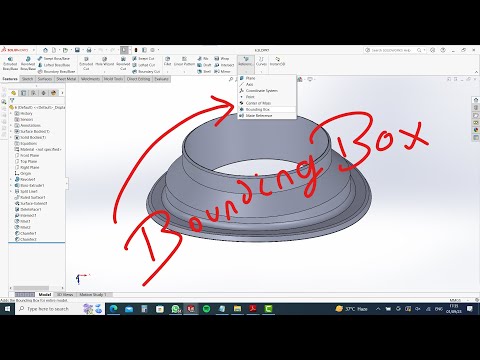Viewport: 480px width, 360px height.
Task: Select the Intersect feature tool
Action: click(x=224, y=65)
